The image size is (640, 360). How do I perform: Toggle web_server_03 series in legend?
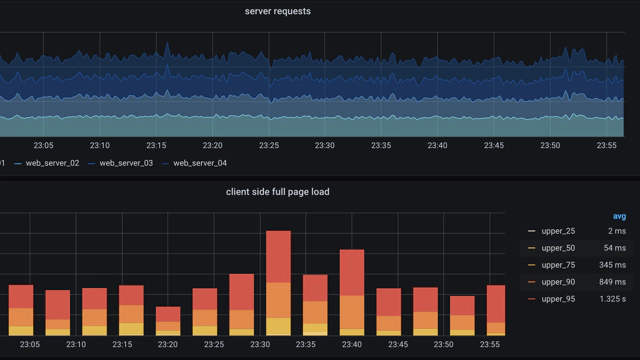126,163
